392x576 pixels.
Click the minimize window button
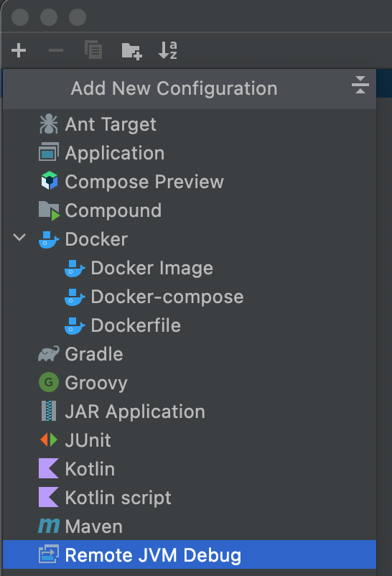click(49, 17)
